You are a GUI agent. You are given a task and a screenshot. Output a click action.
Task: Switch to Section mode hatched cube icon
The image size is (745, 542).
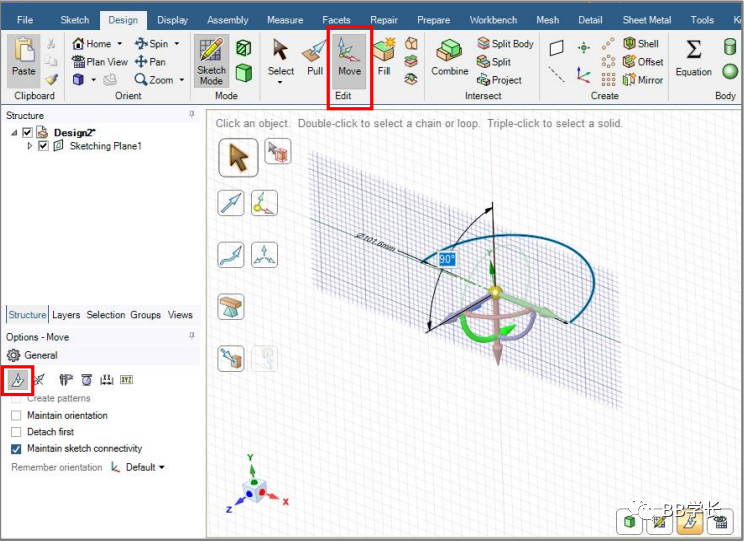click(x=244, y=48)
